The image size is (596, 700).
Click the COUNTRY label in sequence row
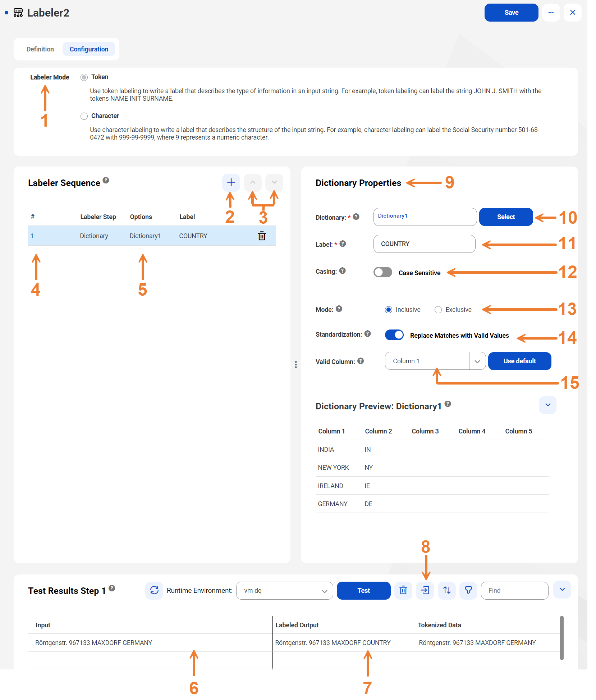[x=193, y=236]
